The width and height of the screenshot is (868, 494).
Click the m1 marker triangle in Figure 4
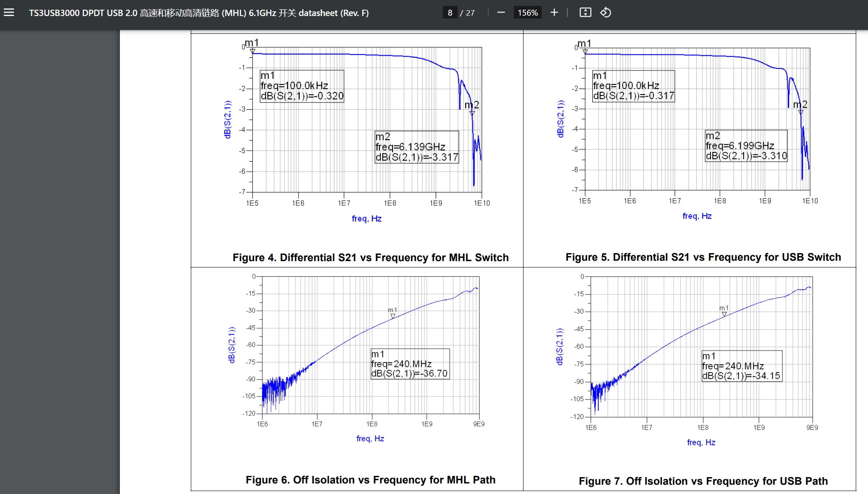point(252,51)
